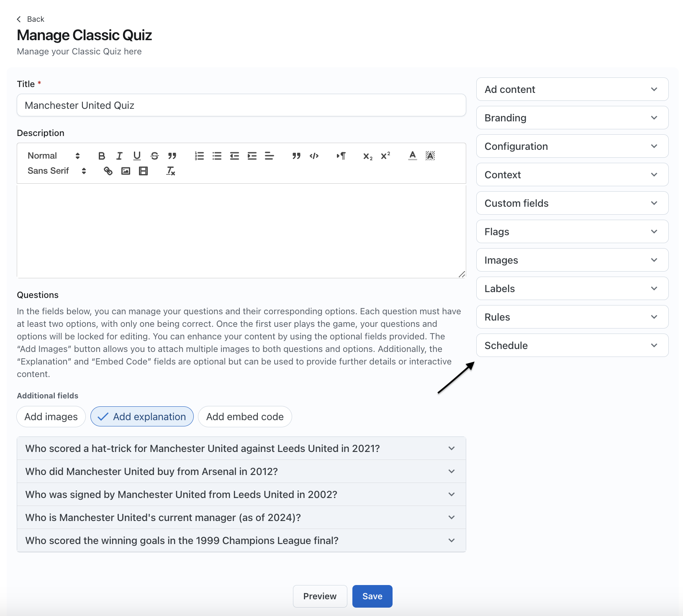
Task: Expand the Branding panel
Action: pos(572,118)
